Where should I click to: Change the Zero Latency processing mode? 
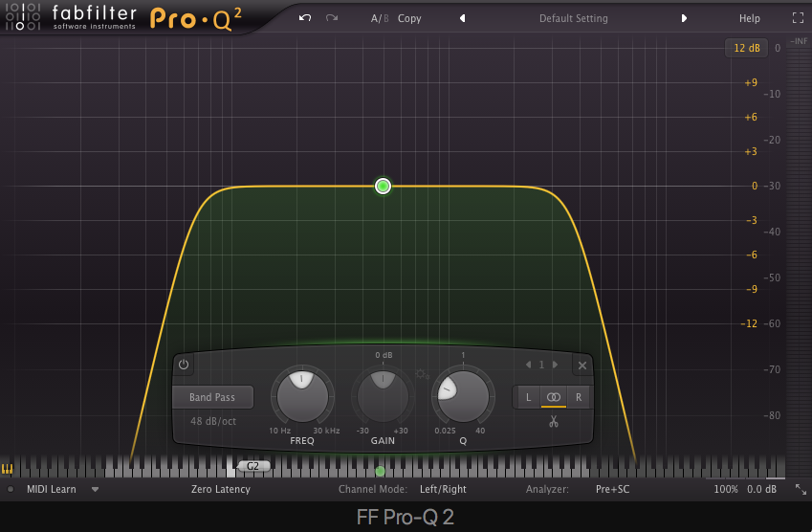(221, 489)
